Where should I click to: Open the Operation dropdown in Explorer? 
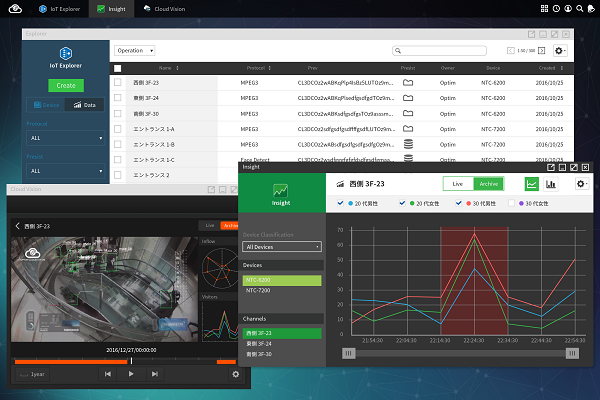click(135, 50)
